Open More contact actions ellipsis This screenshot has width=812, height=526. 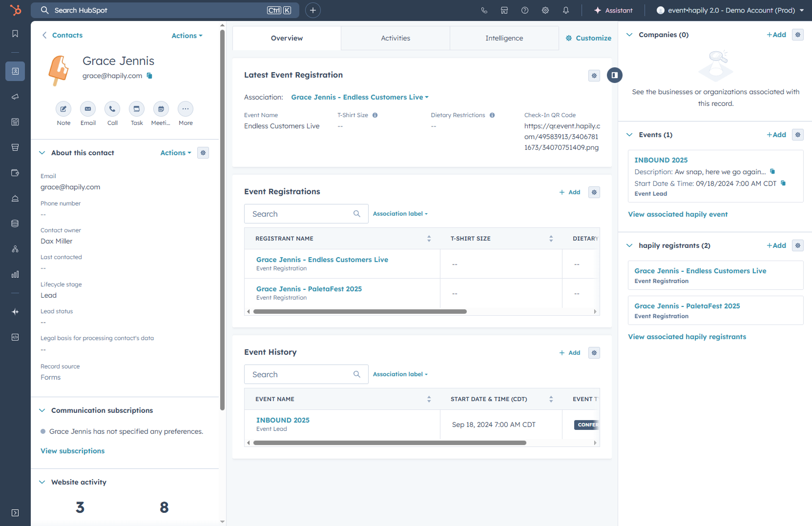186,109
